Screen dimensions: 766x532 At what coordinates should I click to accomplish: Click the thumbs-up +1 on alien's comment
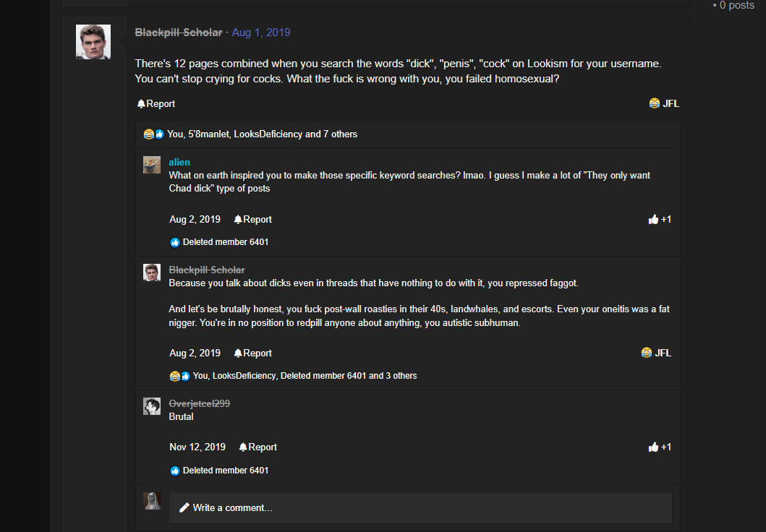click(660, 220)
